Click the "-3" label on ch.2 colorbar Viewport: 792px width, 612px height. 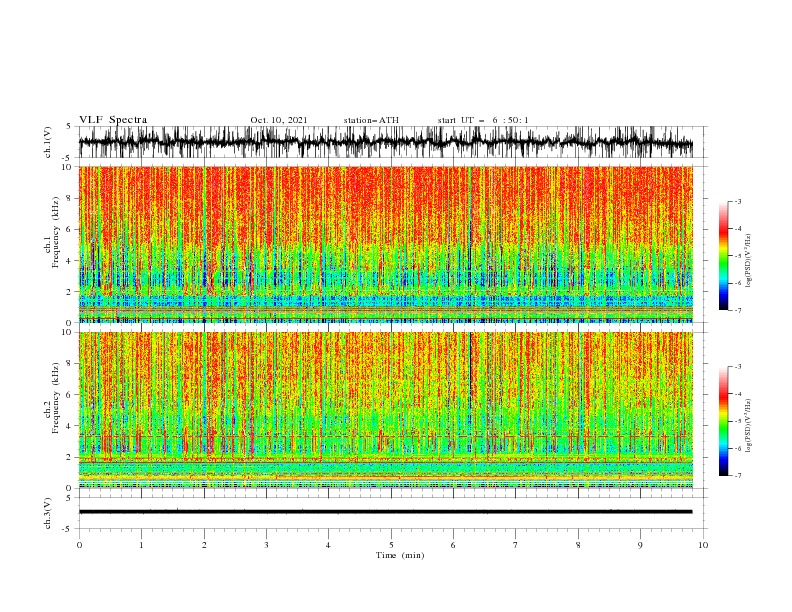pyautogui.click(x=737, y=367)
